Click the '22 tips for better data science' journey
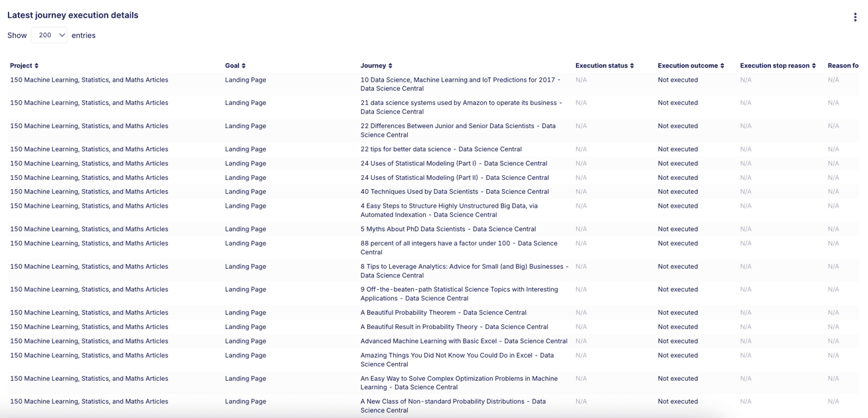The width and height of the screenshot is (868, 418). tap(440, 149)
